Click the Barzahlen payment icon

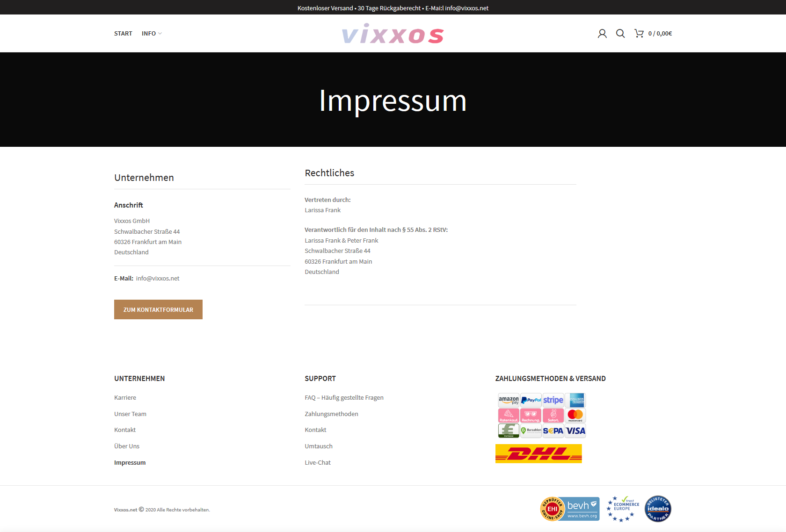pos(531,431)
